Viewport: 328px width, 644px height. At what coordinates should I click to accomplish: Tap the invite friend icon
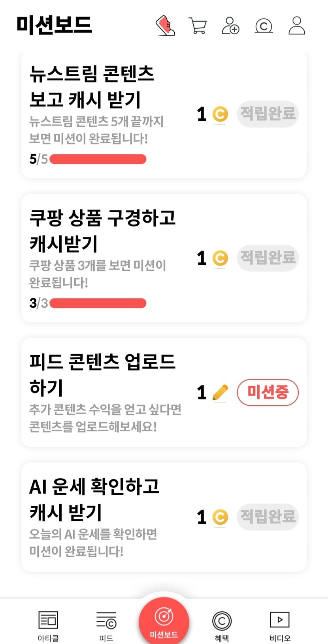tap(230, 26)
